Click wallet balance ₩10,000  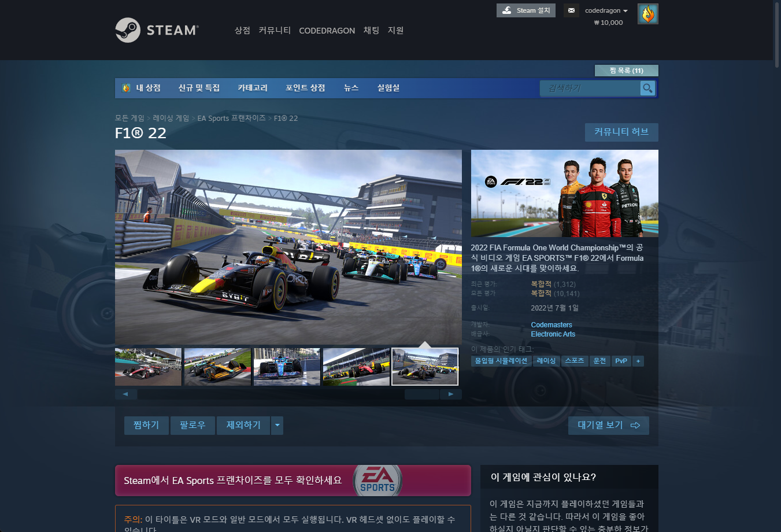pos(609,23)
